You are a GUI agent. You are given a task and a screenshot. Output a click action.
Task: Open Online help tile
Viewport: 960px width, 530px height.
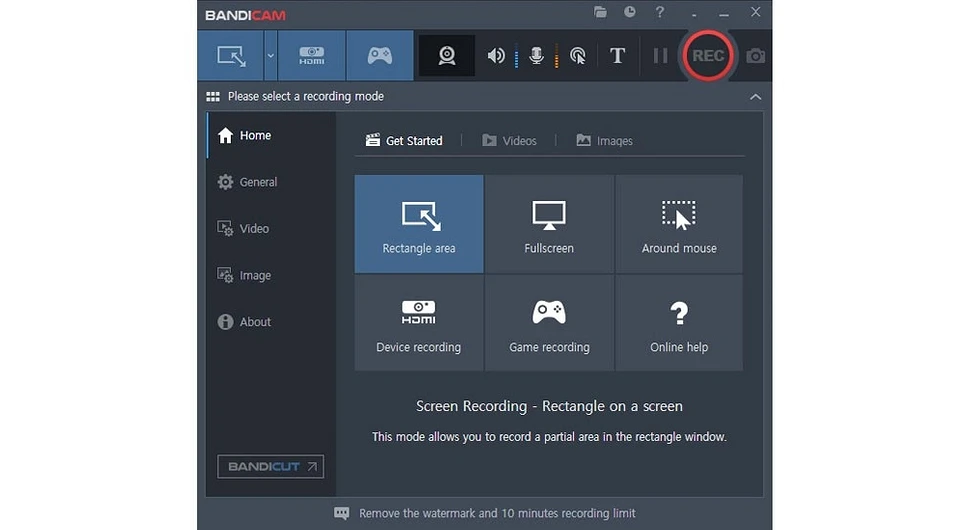(x=679, y=324)
